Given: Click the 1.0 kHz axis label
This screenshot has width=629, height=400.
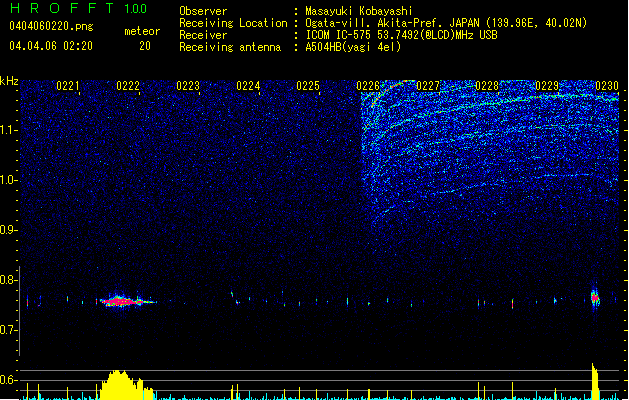Looking at the screenshot, I should pyautogui.click(x=9, y=181).
